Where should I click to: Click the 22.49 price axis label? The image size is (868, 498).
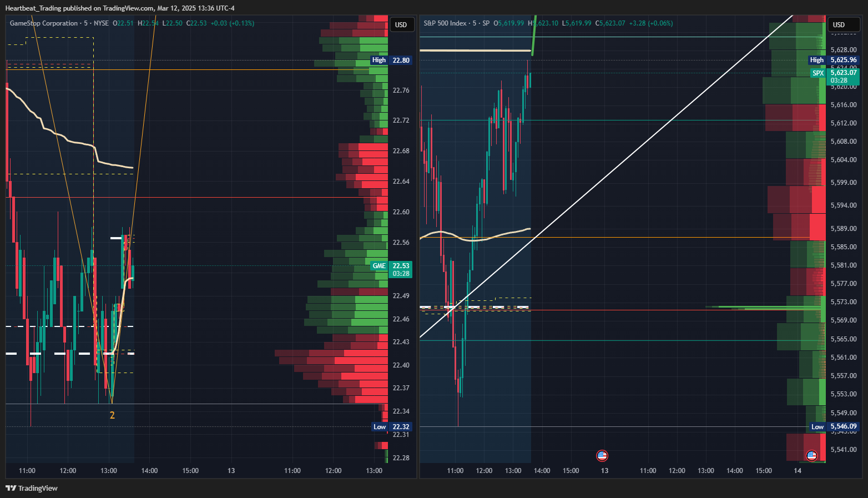point(401,296)
